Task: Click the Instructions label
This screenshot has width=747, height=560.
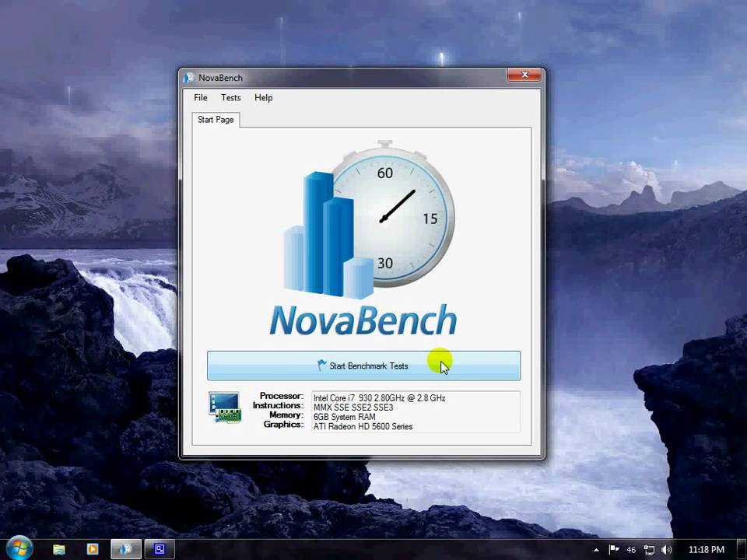Action: (279, 406)
